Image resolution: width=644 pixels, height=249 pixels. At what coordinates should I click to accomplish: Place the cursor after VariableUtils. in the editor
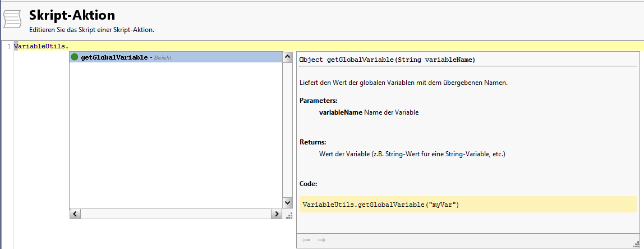click(70, 46)
